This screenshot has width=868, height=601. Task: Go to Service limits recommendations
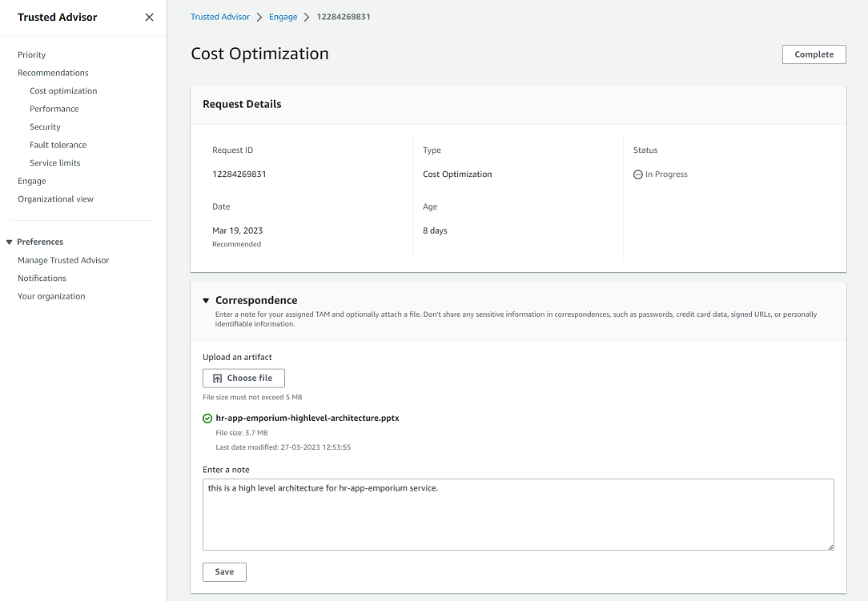pyautogui.click(x=54, y=162)
